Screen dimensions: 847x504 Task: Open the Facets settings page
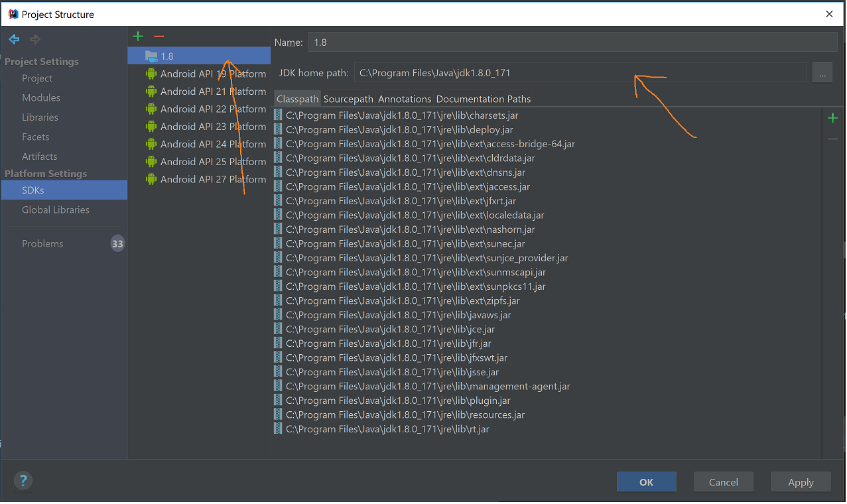(x=36, y=137)
